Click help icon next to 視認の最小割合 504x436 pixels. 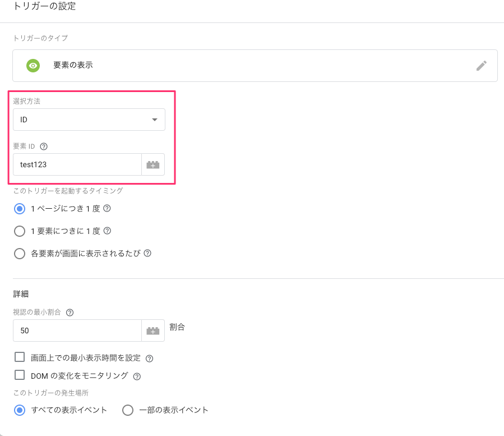click(70, 313)
